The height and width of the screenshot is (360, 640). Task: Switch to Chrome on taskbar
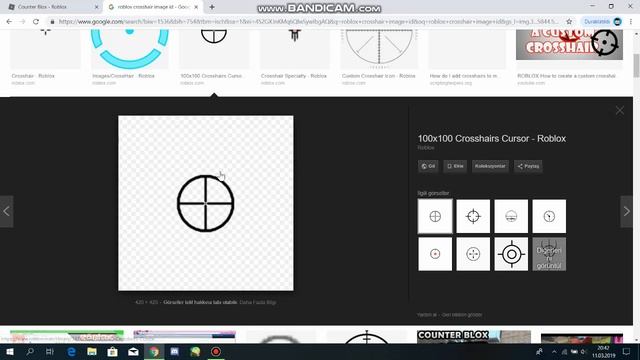[x=154, y=352]
